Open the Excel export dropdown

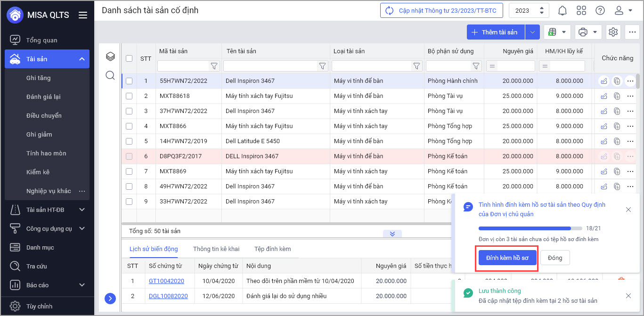point(557,32)
